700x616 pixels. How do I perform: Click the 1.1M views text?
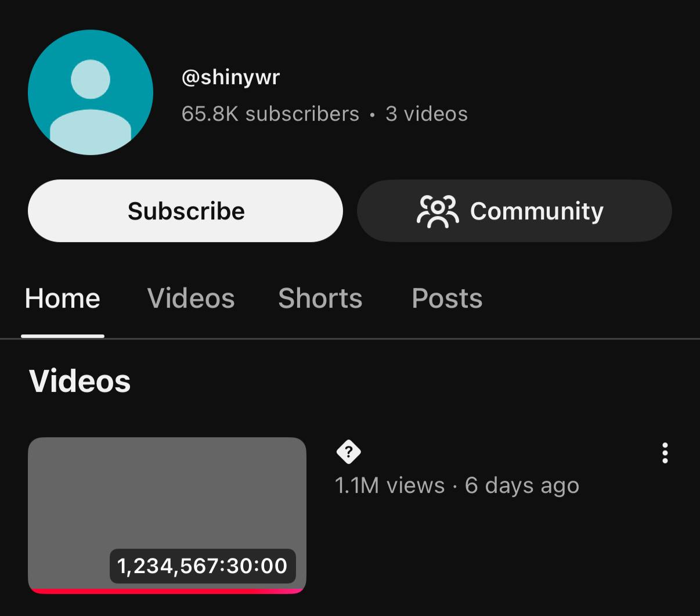click(x=388, y=485)
